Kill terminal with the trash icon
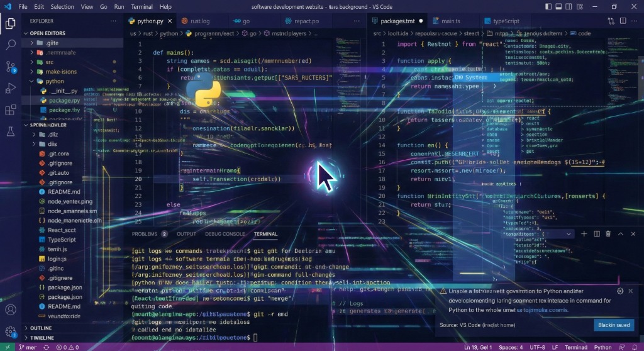This screenshot has width=644, height=351. click(x=608, y=234)
